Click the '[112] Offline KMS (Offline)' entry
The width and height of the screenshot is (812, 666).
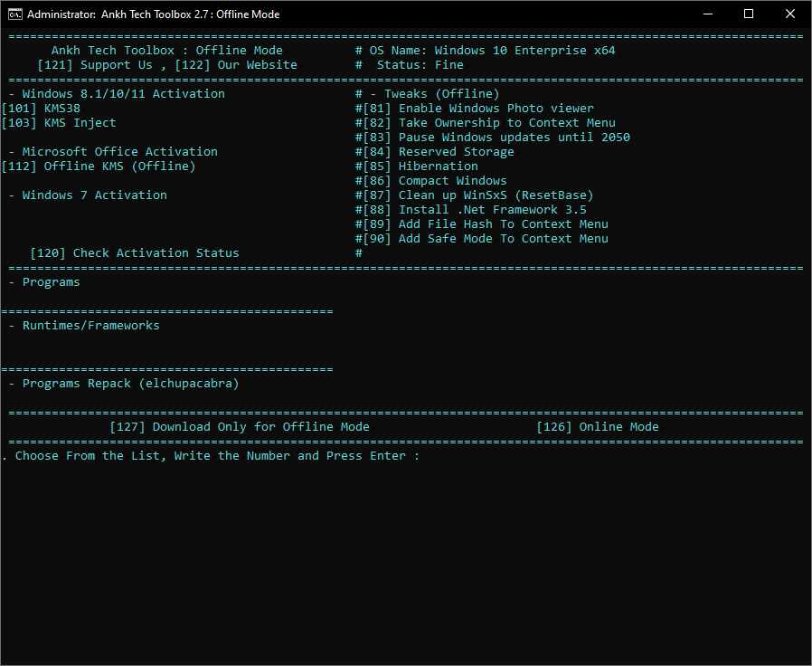point(99,166)
